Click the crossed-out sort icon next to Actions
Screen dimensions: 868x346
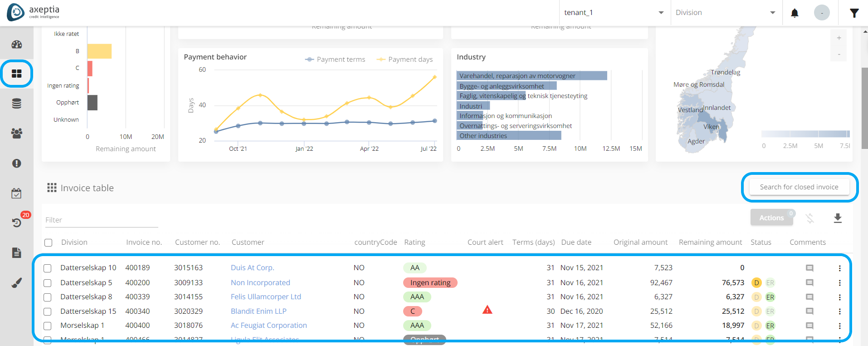coord(810,218)
